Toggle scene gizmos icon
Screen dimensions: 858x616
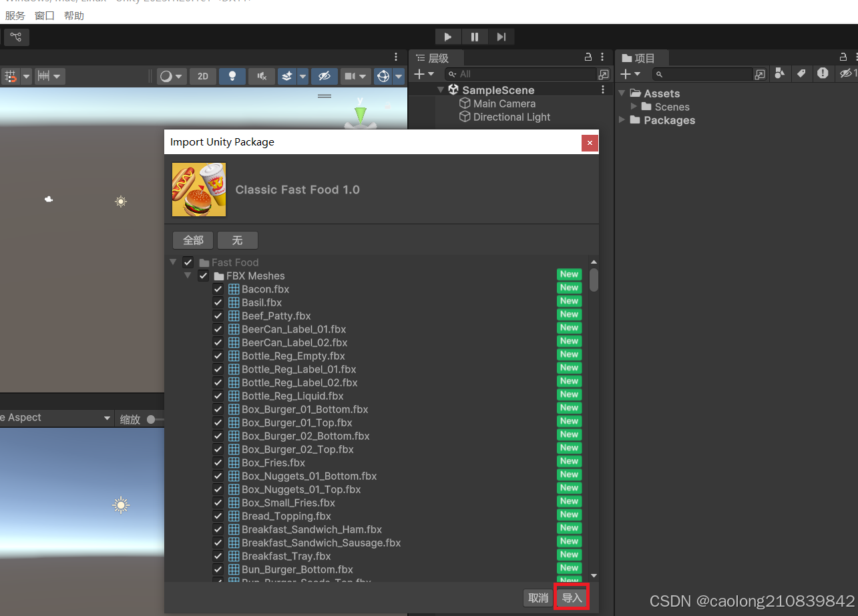click(383, 77)
